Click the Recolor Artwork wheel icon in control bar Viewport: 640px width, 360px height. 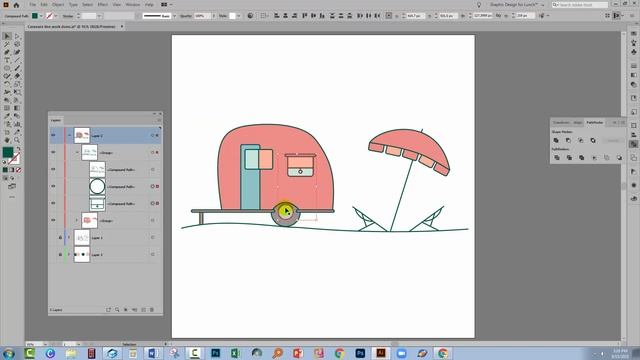pyautogui.click(x=250, y=16)
